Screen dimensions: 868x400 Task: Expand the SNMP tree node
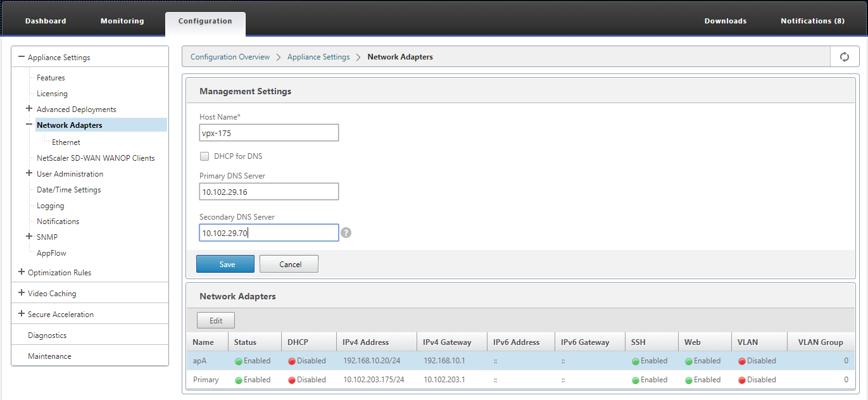point(29,237)
